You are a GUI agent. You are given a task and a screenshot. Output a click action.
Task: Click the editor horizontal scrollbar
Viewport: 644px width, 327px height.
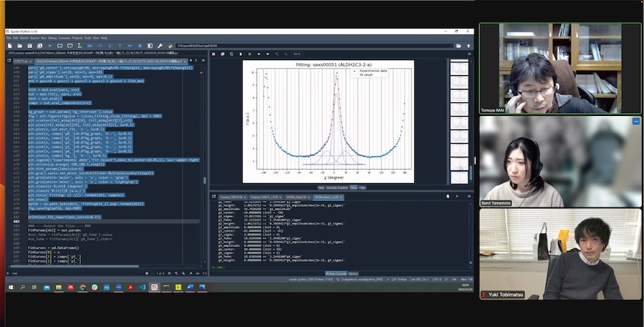click(74, 266)
